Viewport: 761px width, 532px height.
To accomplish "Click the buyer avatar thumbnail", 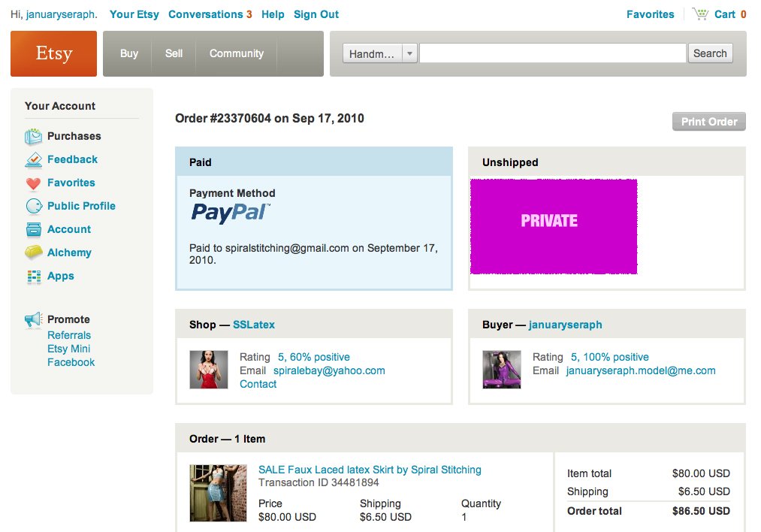I will coord(502,370).
